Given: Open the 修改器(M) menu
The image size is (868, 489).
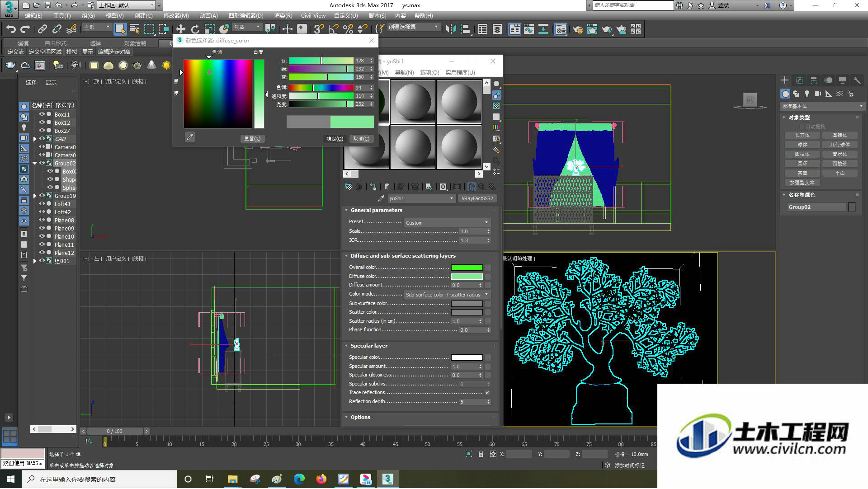Looking at the screenshot, I should tap(176, 16).
